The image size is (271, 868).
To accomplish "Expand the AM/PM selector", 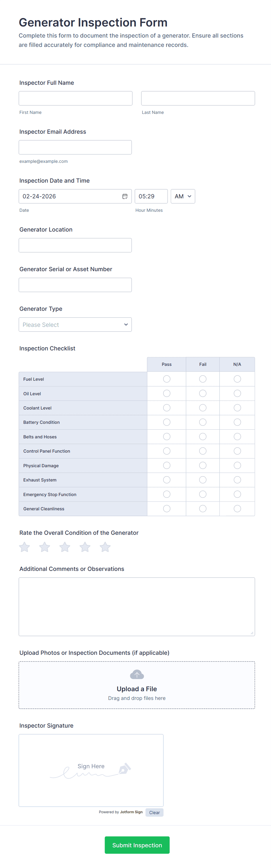I will 183,196.
